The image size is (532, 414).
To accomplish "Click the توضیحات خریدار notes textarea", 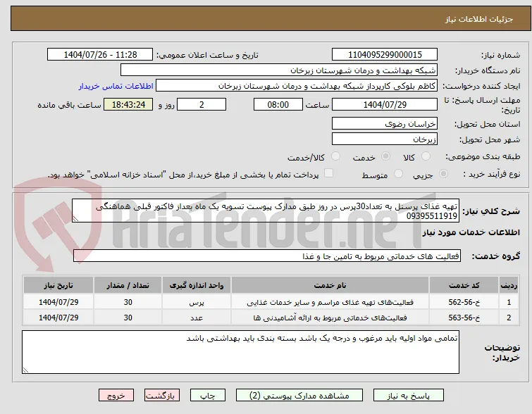I will coord(240,352).
